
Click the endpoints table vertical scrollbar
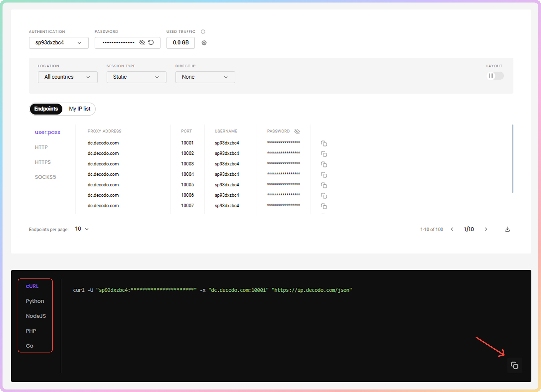click(x=512, y=159)
